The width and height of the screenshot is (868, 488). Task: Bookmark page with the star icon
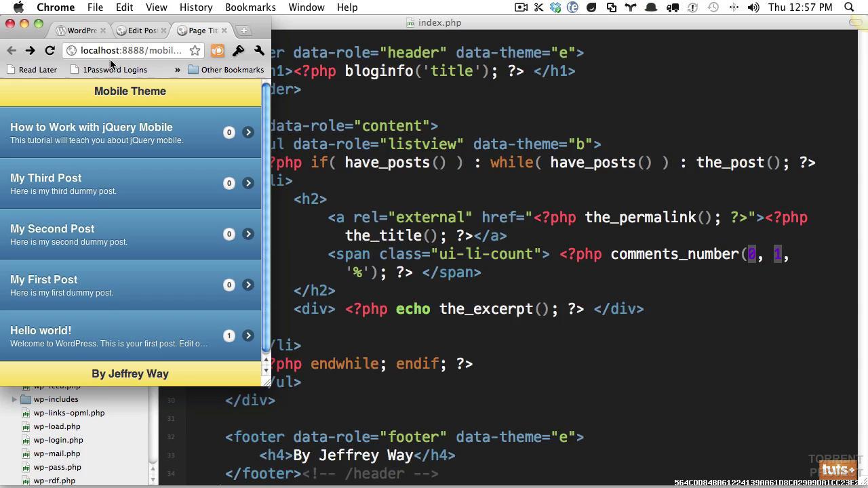click(195, 50)
